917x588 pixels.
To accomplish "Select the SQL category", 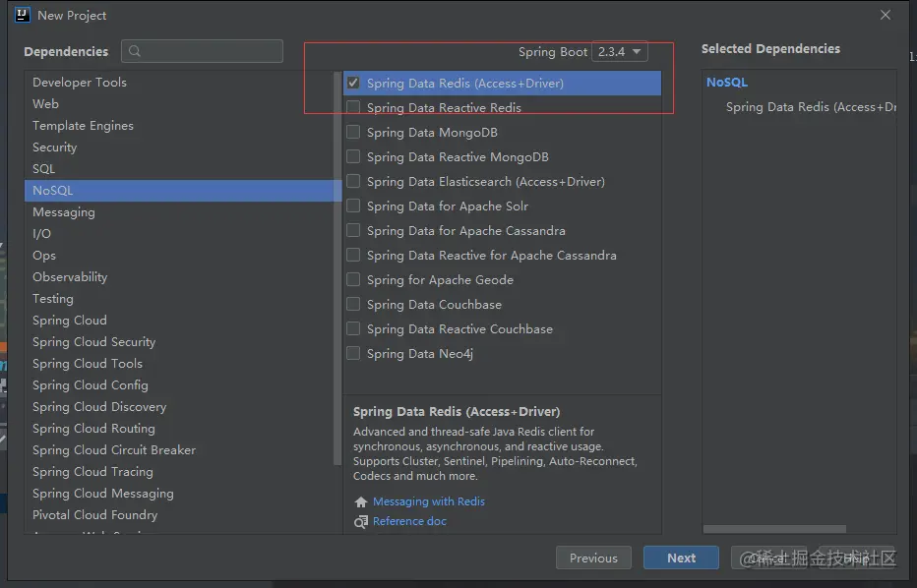I will pos(179,169).
